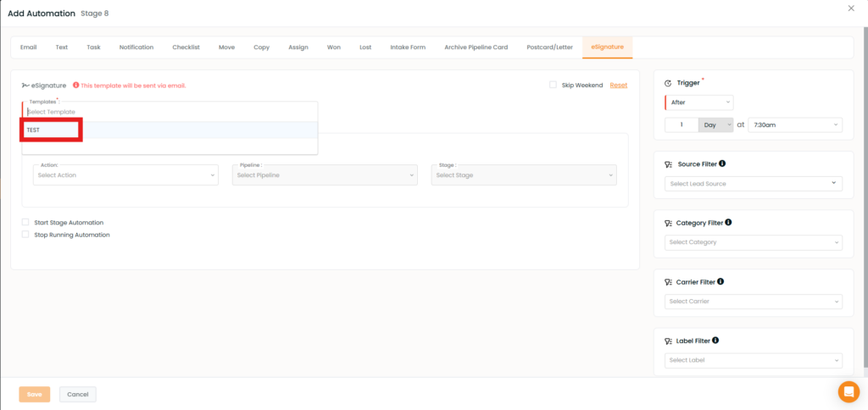Open the Select Lead Source dropdown
The width and height of the screenshot is (868, 410).
(x=753, y=184)
